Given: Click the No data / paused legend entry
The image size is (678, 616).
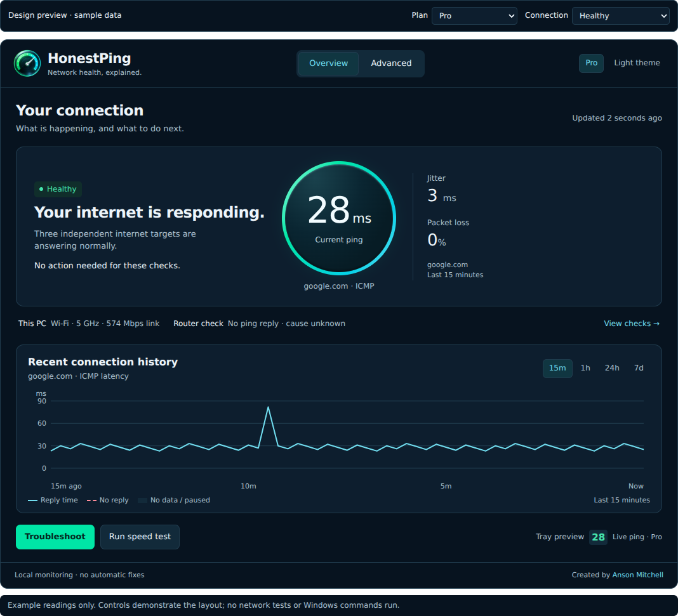Looking at the screenshot, I should click(174, 501).
